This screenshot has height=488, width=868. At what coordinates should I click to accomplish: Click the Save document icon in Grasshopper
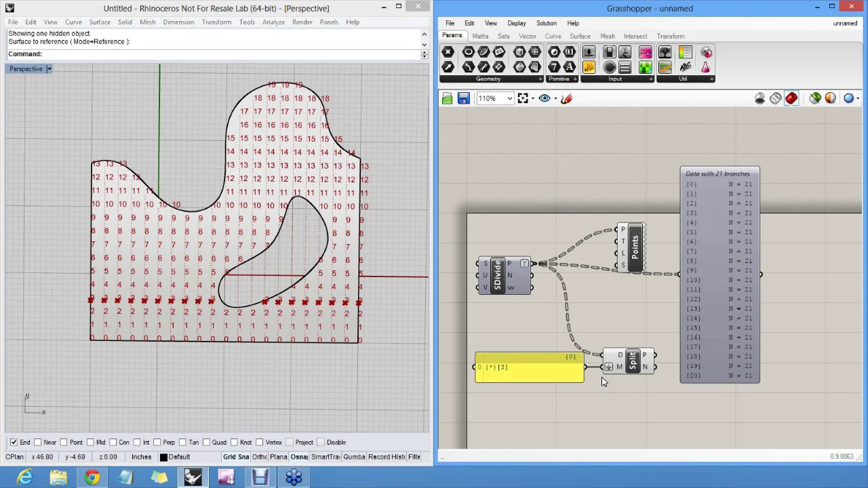[463, 99]
